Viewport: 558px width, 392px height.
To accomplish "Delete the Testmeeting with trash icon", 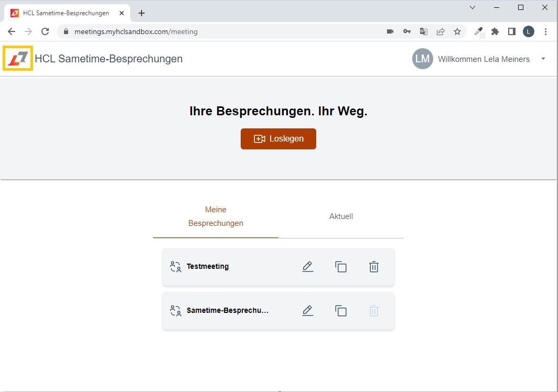I will [x=373, y=266].
